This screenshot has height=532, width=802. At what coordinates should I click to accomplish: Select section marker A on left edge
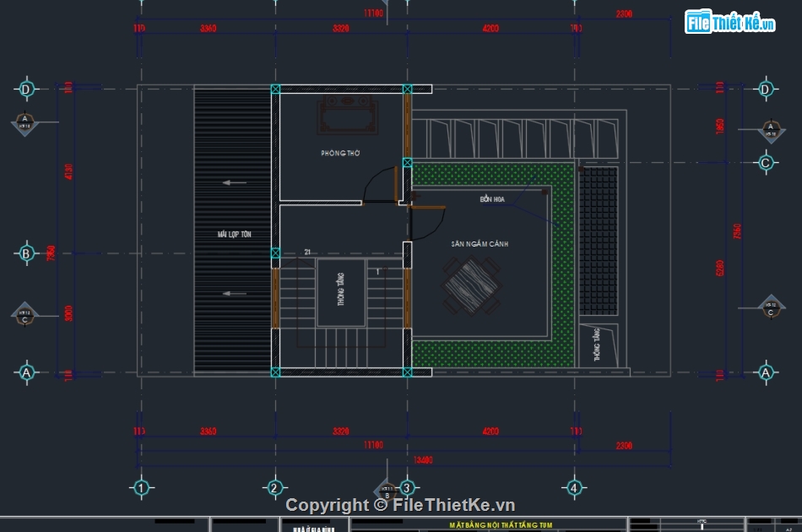click(24, 123)
